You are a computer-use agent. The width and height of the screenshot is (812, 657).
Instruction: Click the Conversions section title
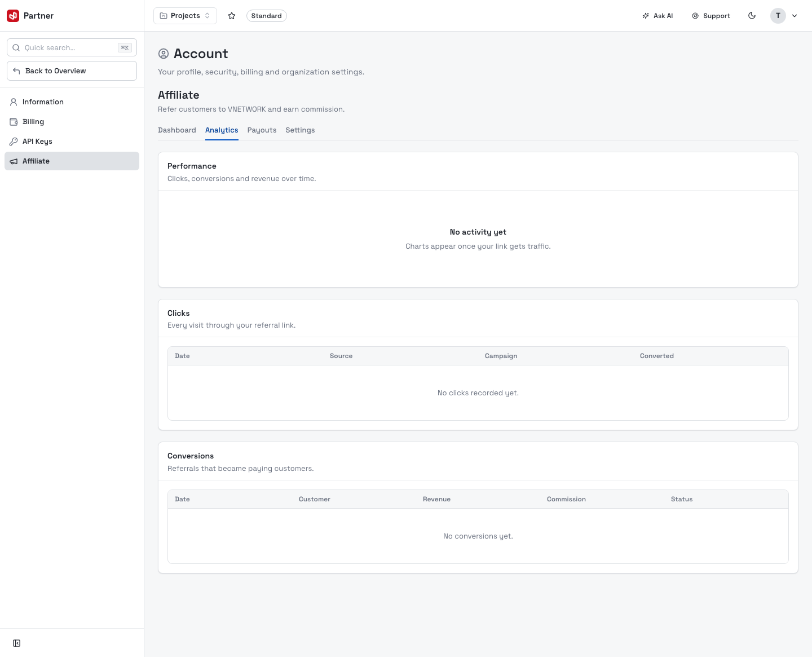click(191, 456)
